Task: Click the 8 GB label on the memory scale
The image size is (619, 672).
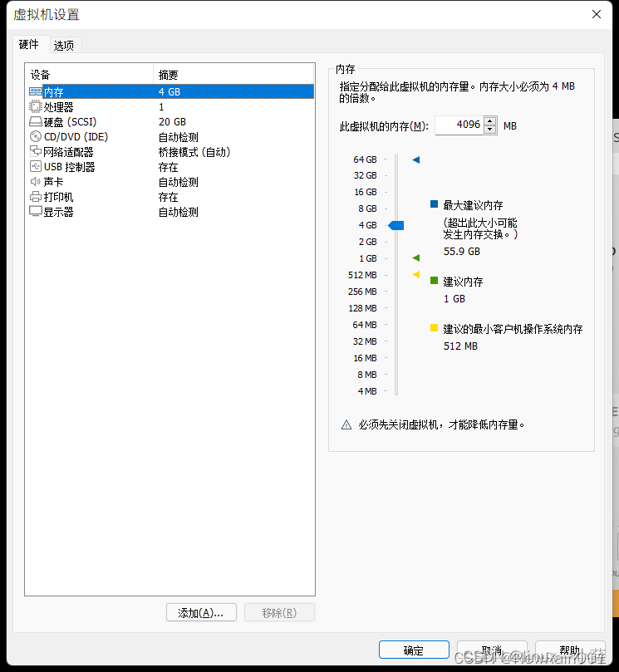Action: [x=368, y=208]
